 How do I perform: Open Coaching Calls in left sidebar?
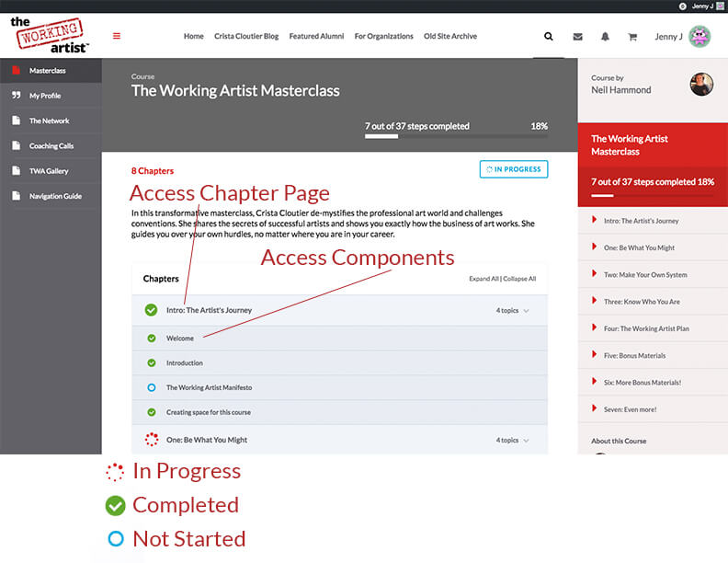click(x=51, y=145)
